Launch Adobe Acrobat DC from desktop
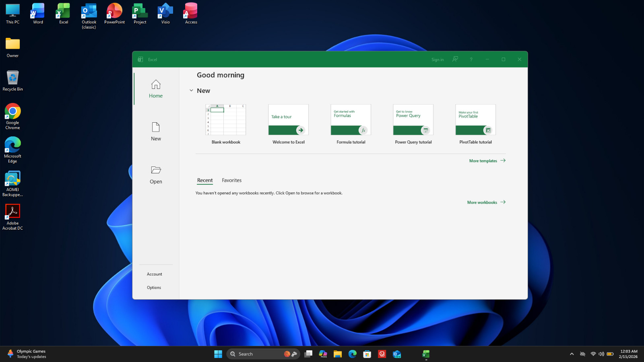The width and height of the screenshot is (644, 362). coord(12,217)
